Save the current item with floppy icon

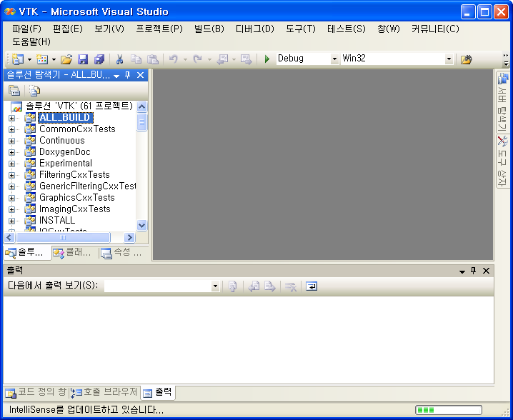[x=83, y=59]
